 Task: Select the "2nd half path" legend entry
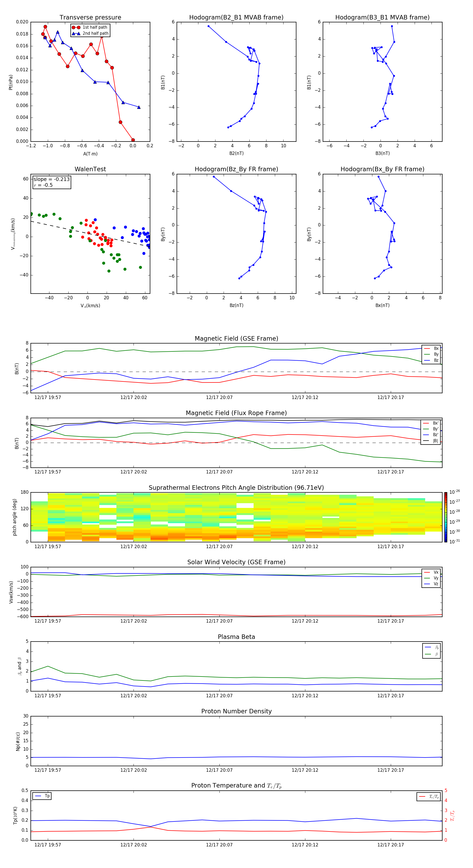pyautogui.click(x=90, y=33)
